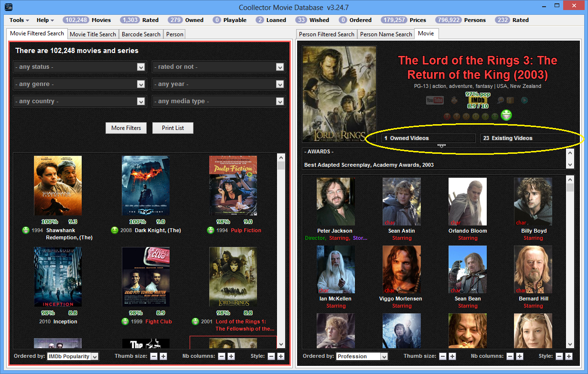Click Style plus in cast panel
The height and width of the screenshot is (374, 588).
point(569,356)
